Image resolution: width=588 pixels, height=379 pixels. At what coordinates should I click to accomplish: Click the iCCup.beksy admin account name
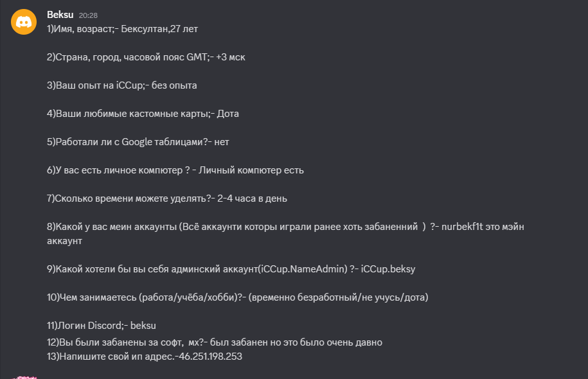click(x=388, y=269)
